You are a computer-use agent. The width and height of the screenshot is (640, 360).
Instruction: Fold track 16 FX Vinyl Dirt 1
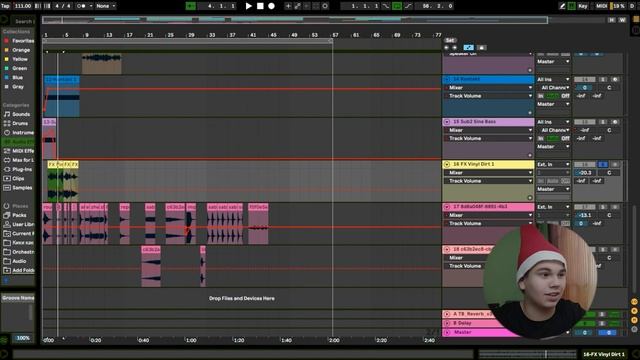(447, 164)
